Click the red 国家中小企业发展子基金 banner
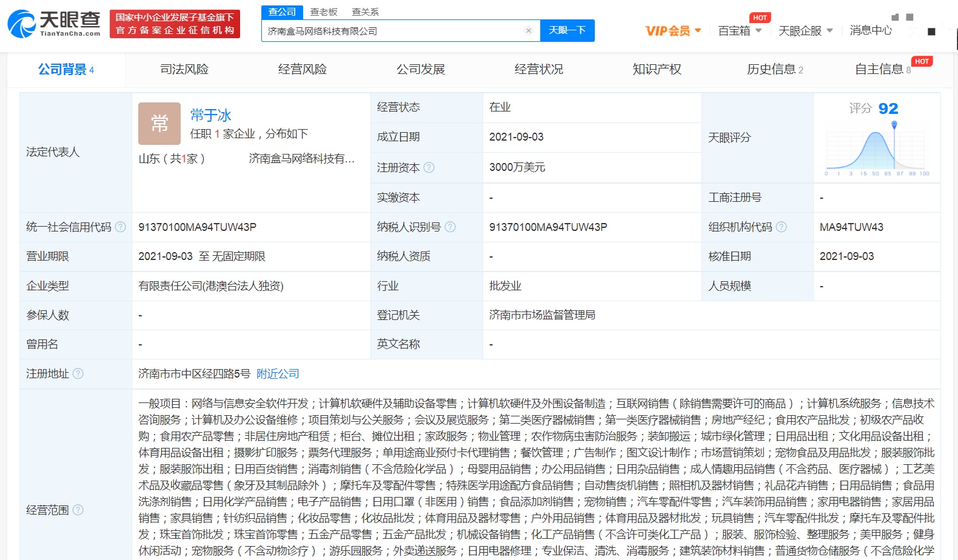The height and width of the screenshot is (560, 958). pos(175,24)
